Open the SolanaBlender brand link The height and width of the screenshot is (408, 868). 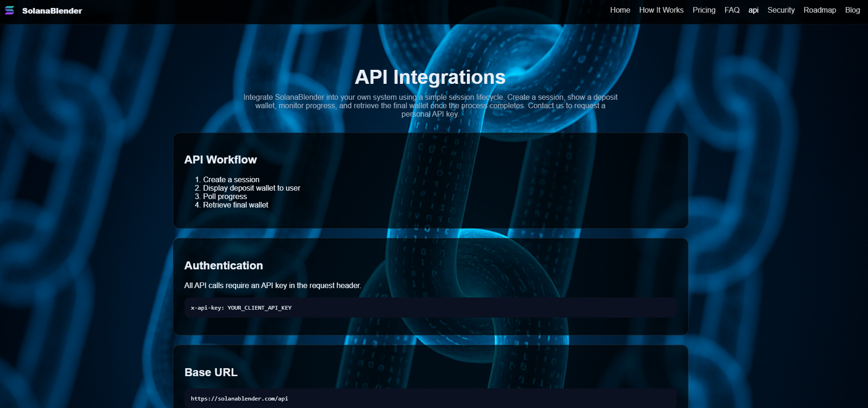[52, 11]
